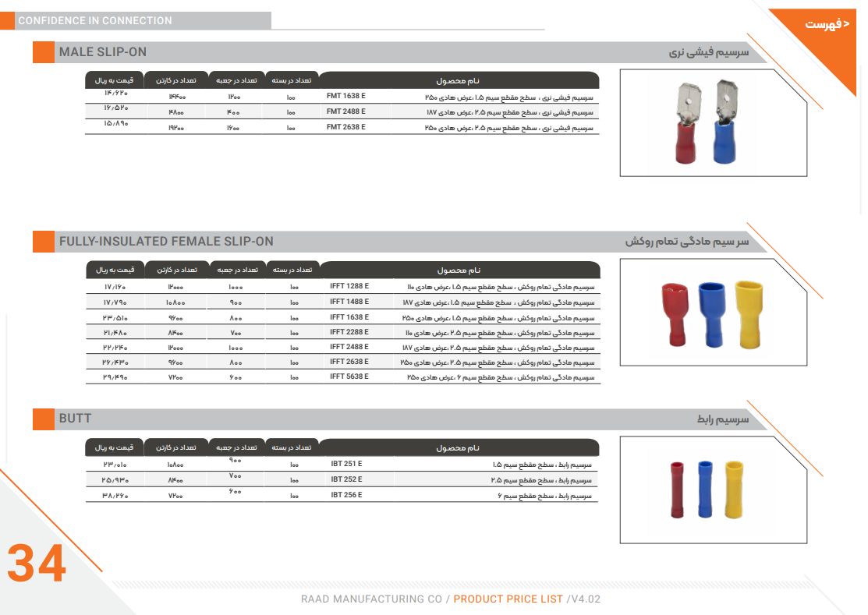Click the butt connectors product image
This screenshot has height=615, width=868.
coord(713,490)
